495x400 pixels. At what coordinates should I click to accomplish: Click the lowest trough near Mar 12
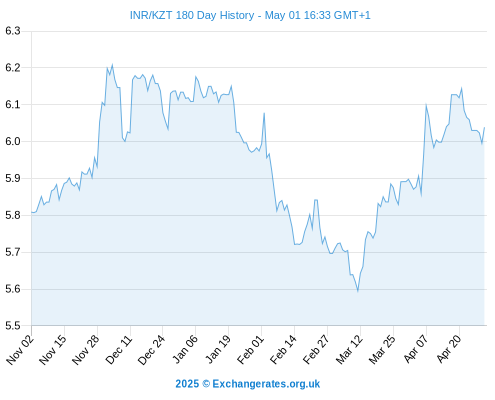click(x=358, y=291)
